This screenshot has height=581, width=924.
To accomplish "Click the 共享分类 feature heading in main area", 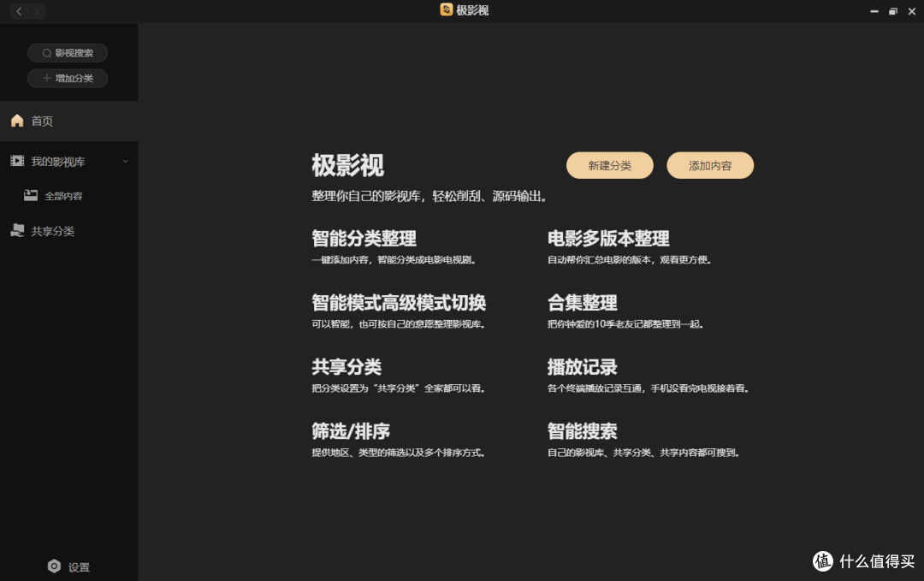I will tap(346, 367).
